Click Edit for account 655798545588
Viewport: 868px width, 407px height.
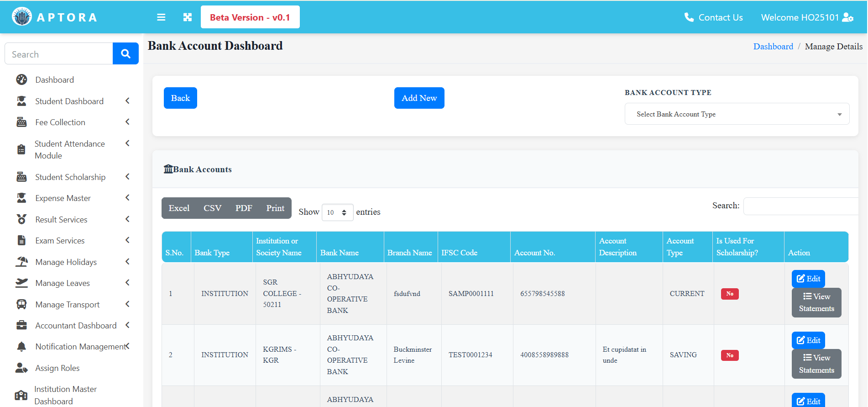808,279
